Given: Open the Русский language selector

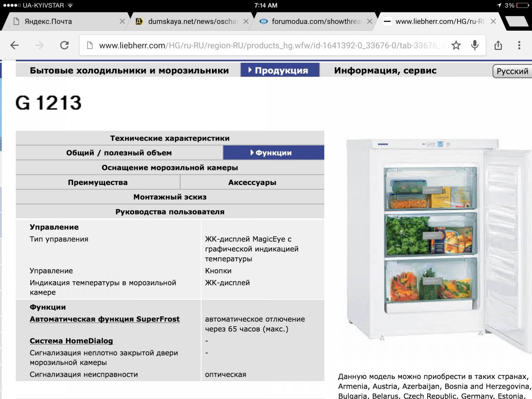Looking at the screenshot, I should coord(512,71).
